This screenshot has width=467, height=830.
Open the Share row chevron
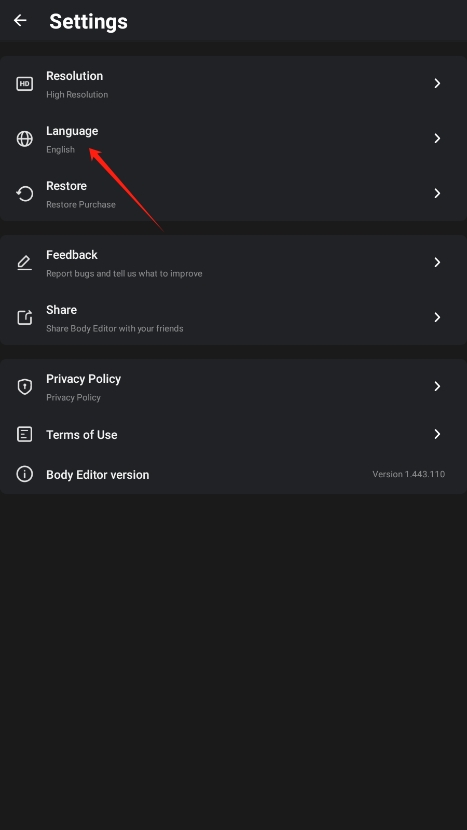coord(437,317)
